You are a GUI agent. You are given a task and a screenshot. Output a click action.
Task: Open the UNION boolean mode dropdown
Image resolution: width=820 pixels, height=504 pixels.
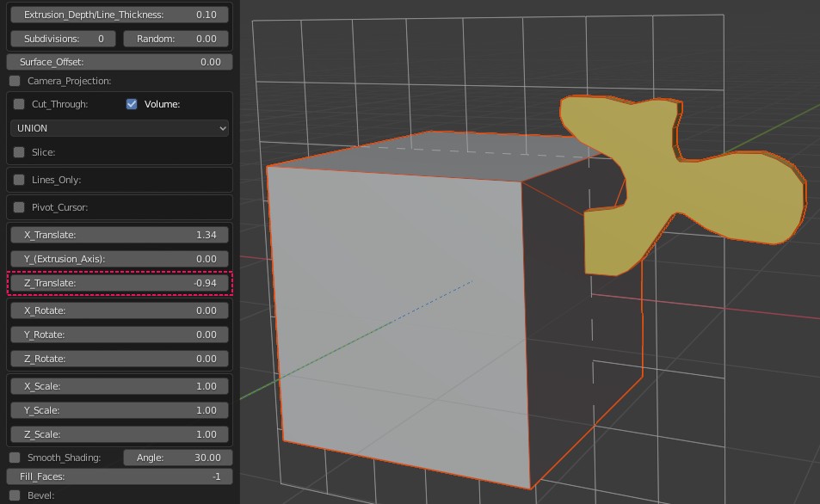point(120,128)
